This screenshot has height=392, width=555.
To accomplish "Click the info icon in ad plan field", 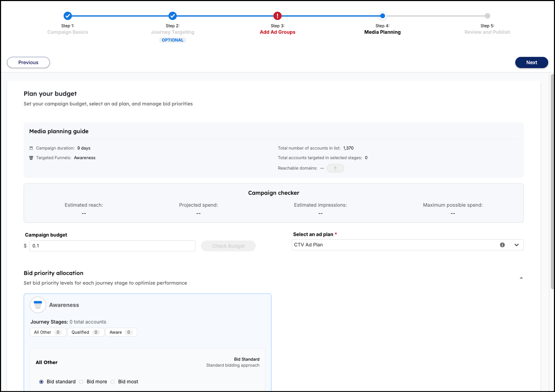I will click(502, 245).
